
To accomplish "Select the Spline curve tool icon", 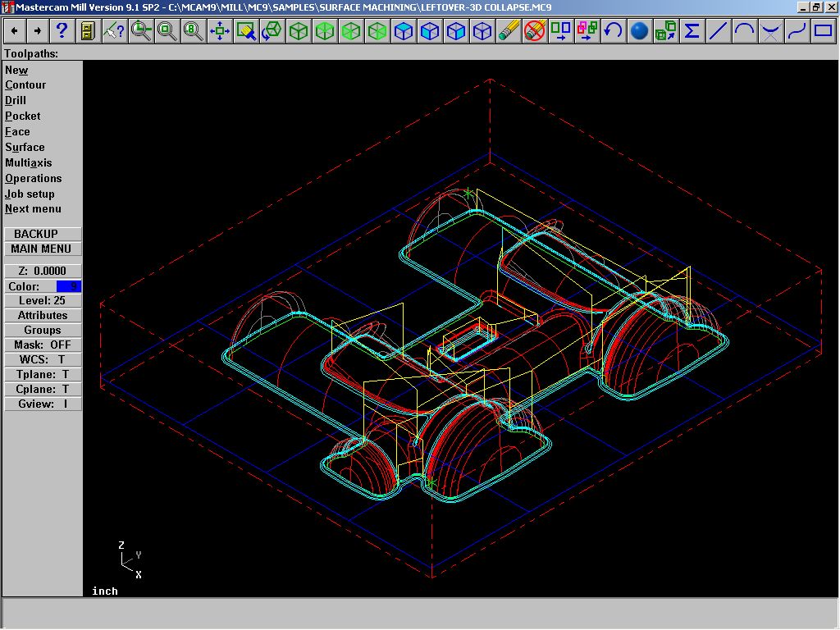I will click(797, 31).
